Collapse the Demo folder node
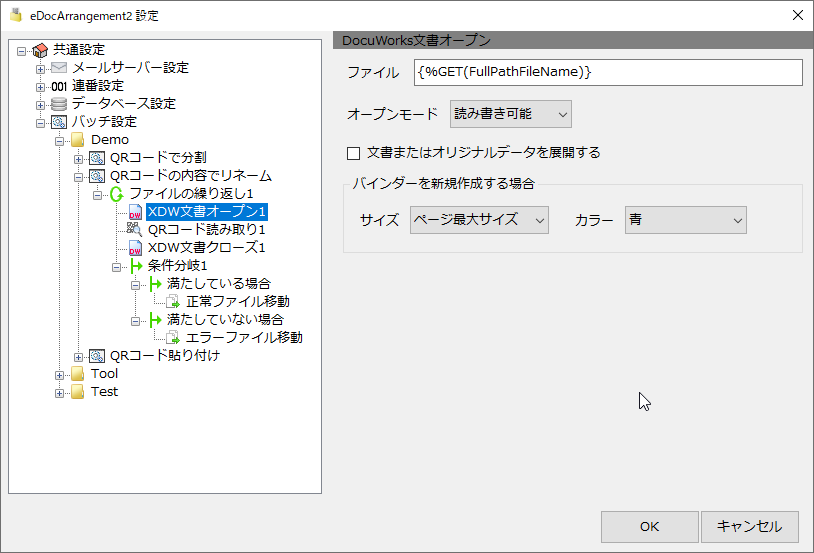 (59, 141)
